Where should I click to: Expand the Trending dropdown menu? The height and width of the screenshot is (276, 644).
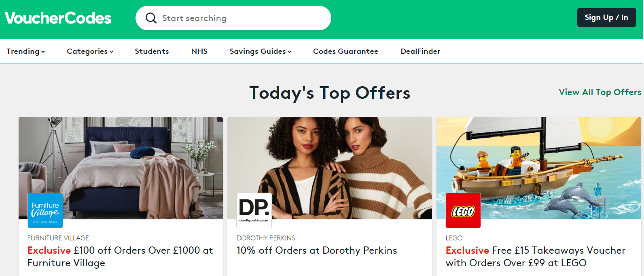(25, 51)
